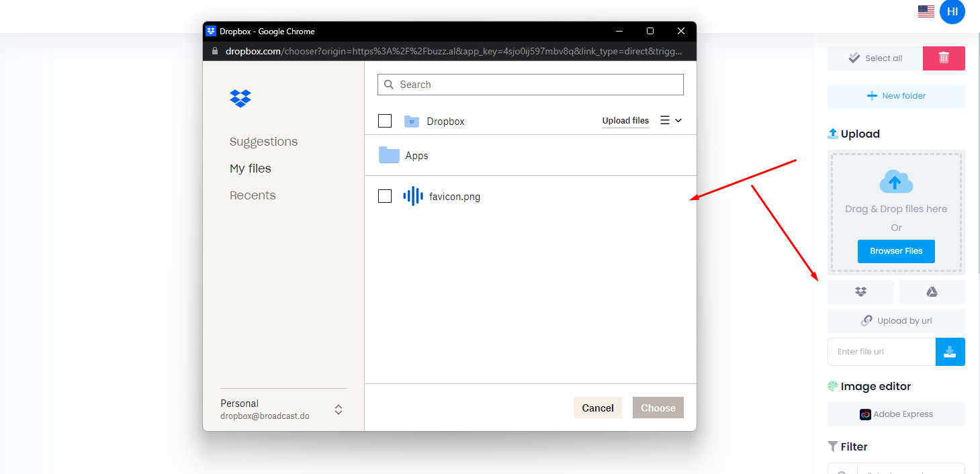Click the favicon.png audio waveform icon

[412, 196]
